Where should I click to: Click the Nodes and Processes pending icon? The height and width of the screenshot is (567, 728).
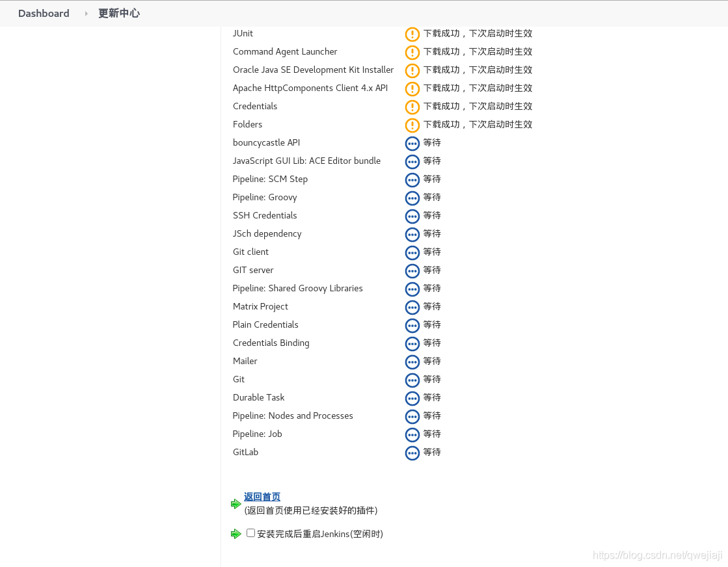pos(412,416)
